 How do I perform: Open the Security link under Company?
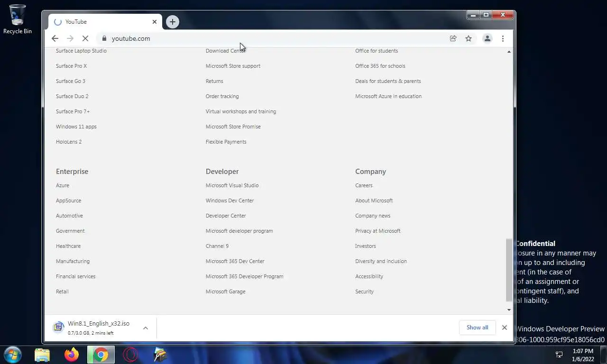point(364,291)
